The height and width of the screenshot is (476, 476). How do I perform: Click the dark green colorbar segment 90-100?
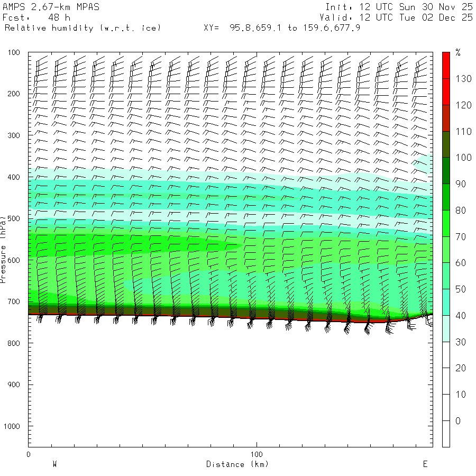click(x=446, y=171)
